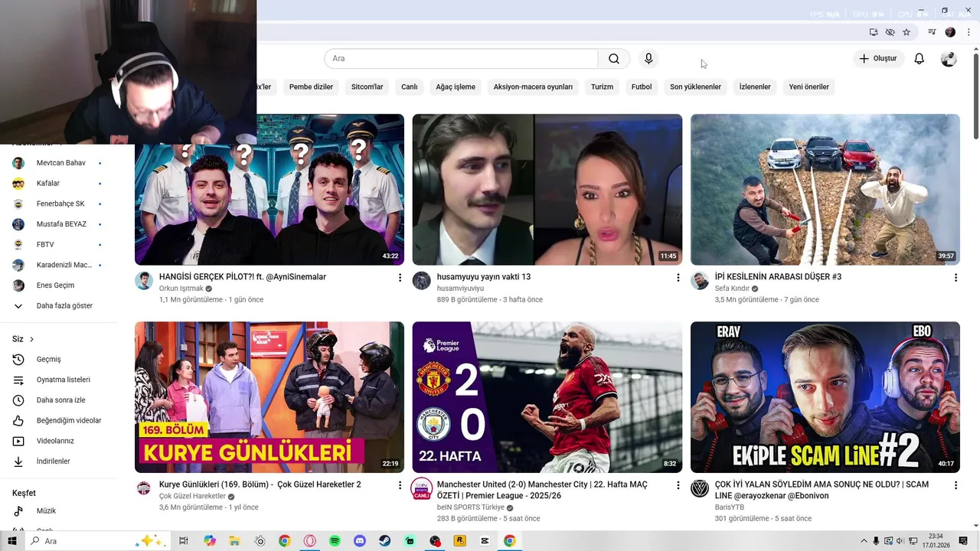Open Discord from the taskbar

tap(360, 541)
